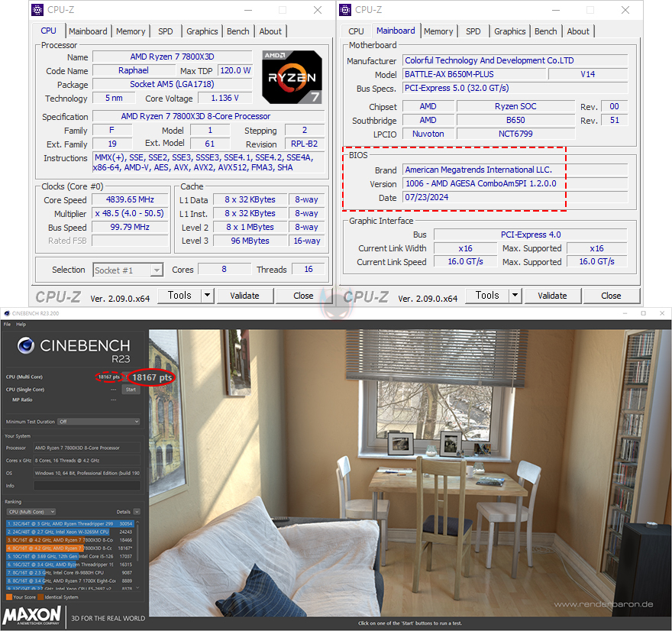Click the Close button in the processor CPU-Z window
Viewport: 672px width, 631px height.
point(303,296)
